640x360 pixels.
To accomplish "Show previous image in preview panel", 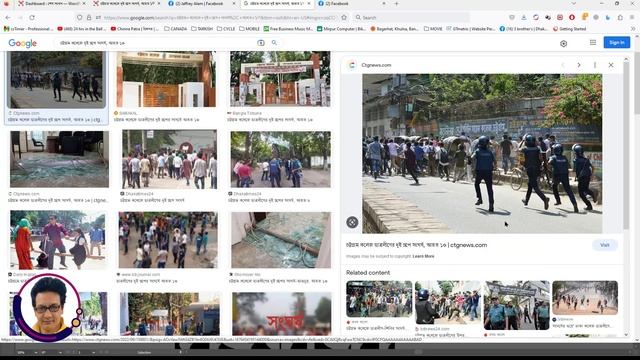I will tap(563, 65).
